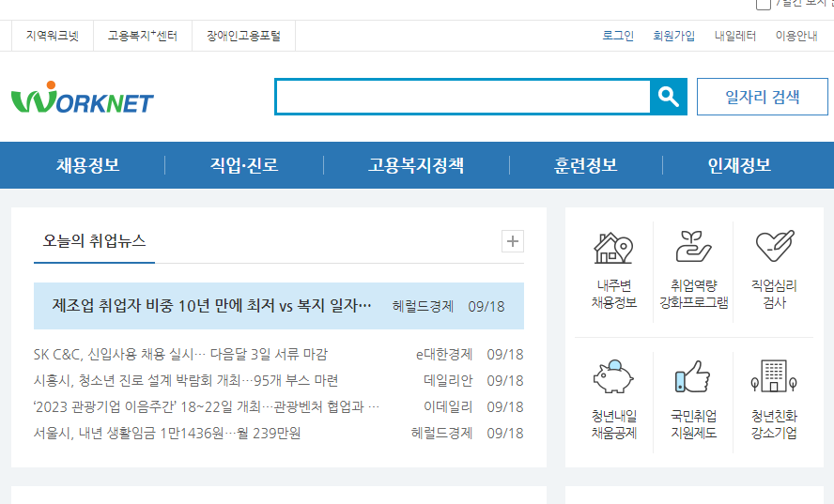Go to 장애인고용포털 link
This screenshot has height=504, width=834.
coord(243,37)
